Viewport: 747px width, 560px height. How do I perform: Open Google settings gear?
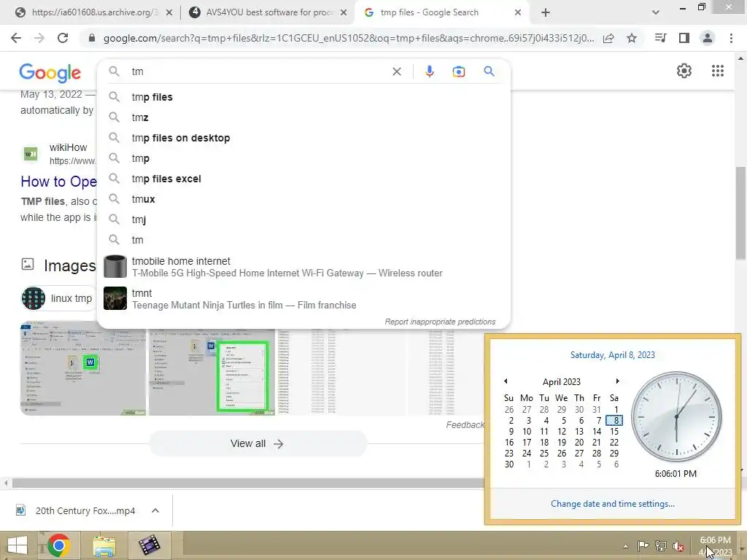pos(684,71)
